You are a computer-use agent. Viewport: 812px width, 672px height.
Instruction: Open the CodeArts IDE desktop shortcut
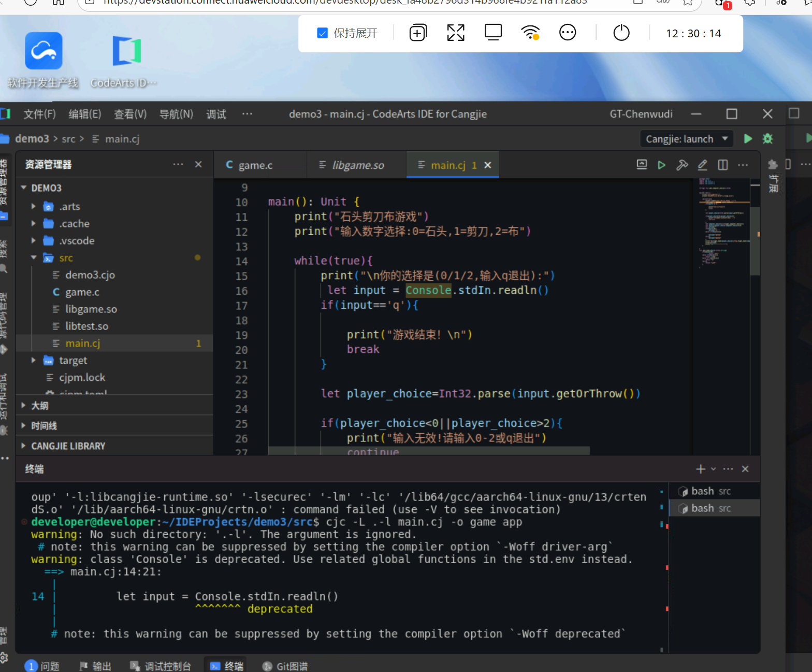(x=124, y=60)
